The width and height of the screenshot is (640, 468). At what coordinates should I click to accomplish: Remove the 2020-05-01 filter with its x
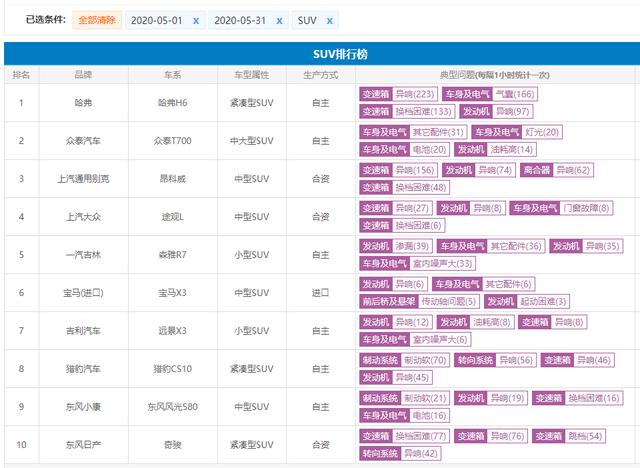pos(196,21)
